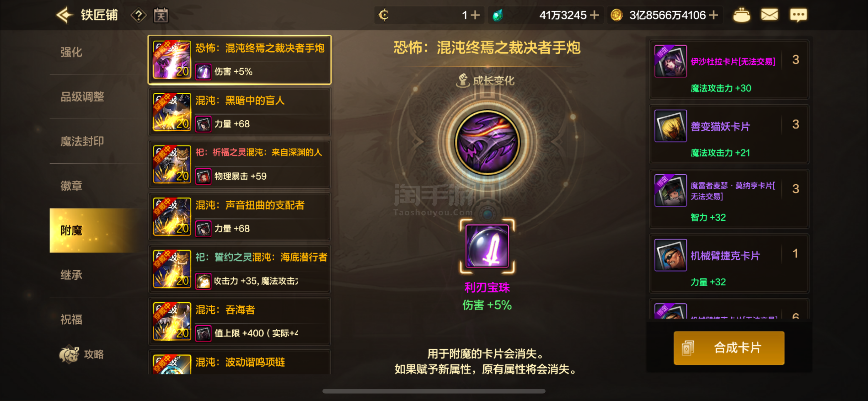The height and width of the screenshot is (401, 868).
Task: Open the mail envelope icon
Action: click(x=769, y=15)
